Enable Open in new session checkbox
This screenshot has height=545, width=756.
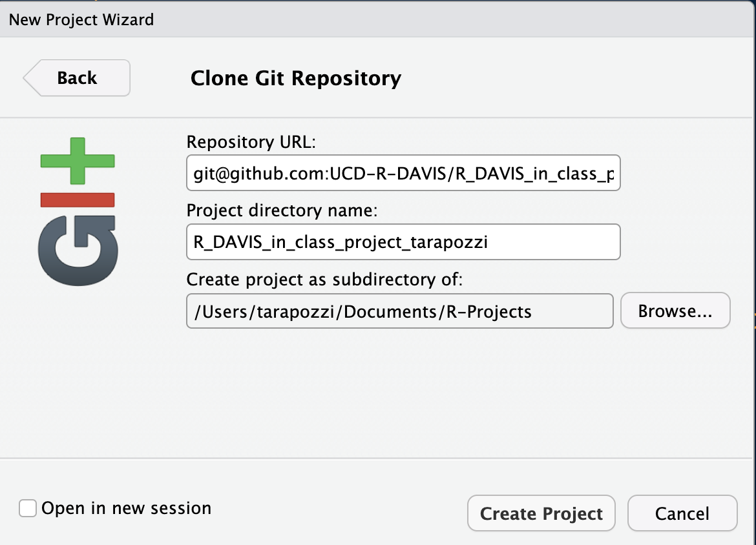[28, 508]
